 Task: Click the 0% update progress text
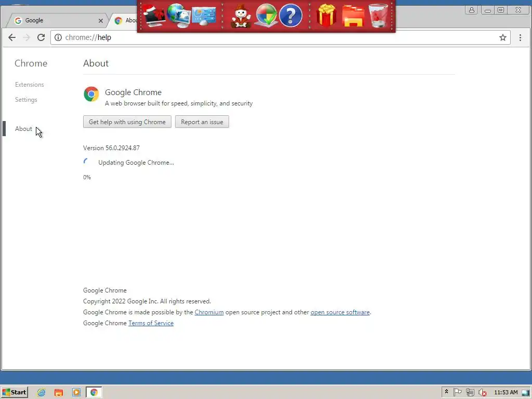87,177
